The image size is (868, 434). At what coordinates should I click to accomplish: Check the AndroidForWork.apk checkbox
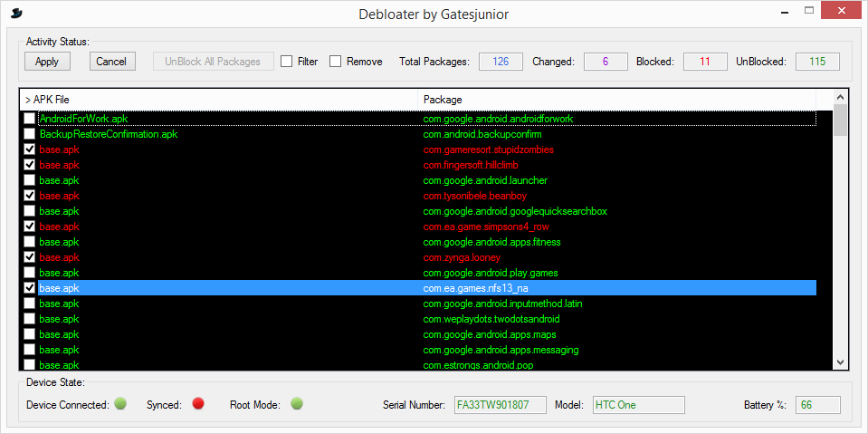tap(30, 119)
